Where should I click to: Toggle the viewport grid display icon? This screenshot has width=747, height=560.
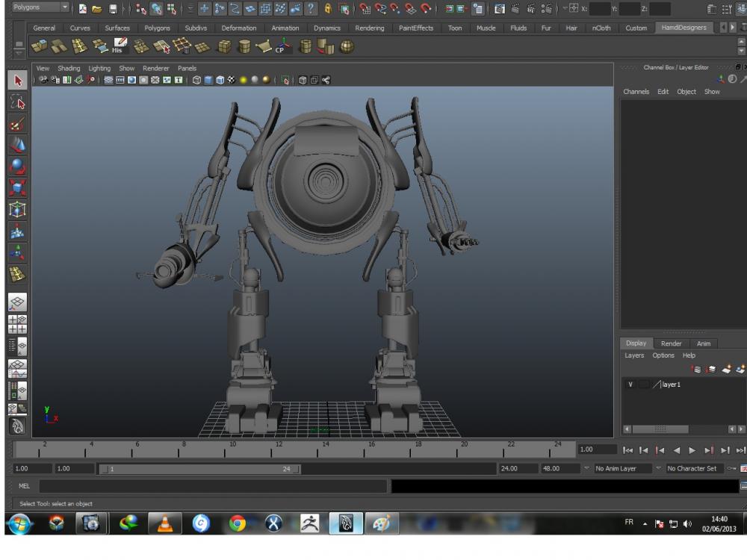[109, 80]
